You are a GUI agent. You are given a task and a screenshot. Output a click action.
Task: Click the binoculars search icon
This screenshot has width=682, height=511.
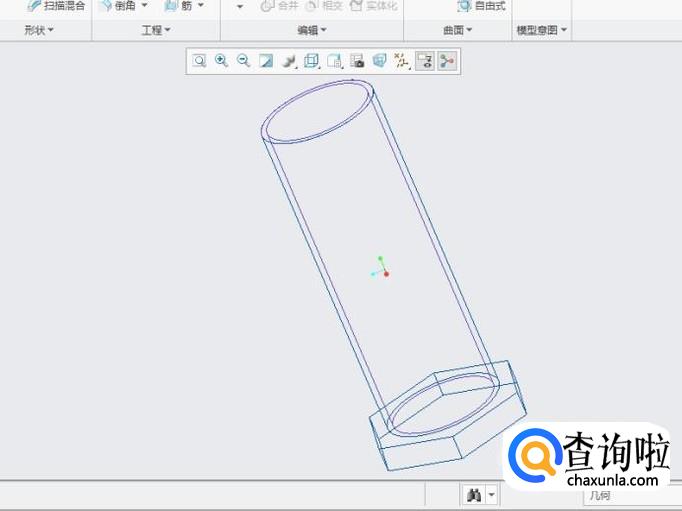point(473,495)
